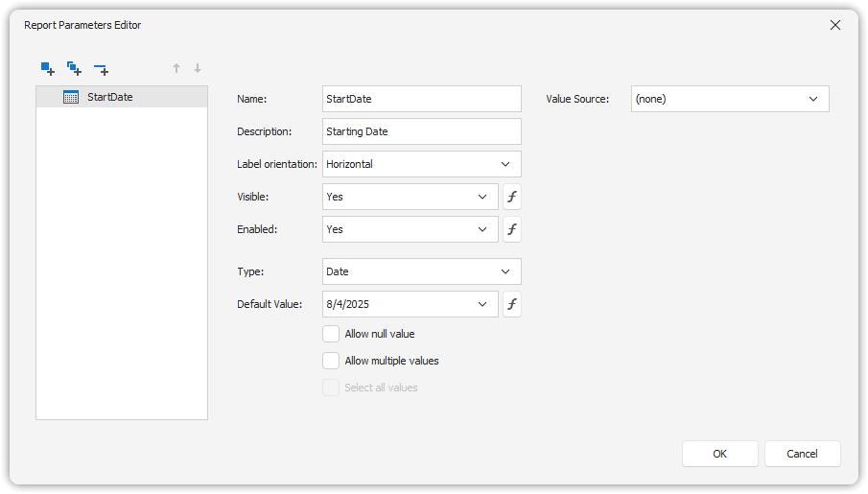
Task: Click the Add Group icon
Action: 74,68
